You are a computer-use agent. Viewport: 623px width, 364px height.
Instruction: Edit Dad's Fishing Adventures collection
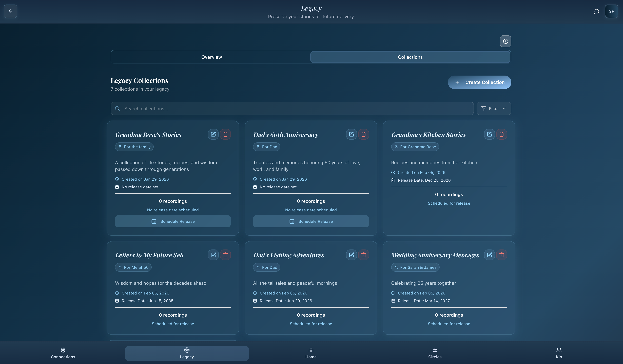(351, 255)
